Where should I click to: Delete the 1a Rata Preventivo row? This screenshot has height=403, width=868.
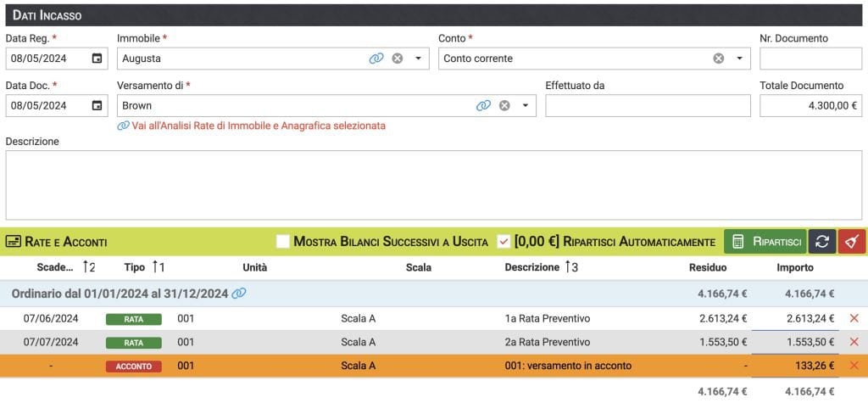point(854,318)
